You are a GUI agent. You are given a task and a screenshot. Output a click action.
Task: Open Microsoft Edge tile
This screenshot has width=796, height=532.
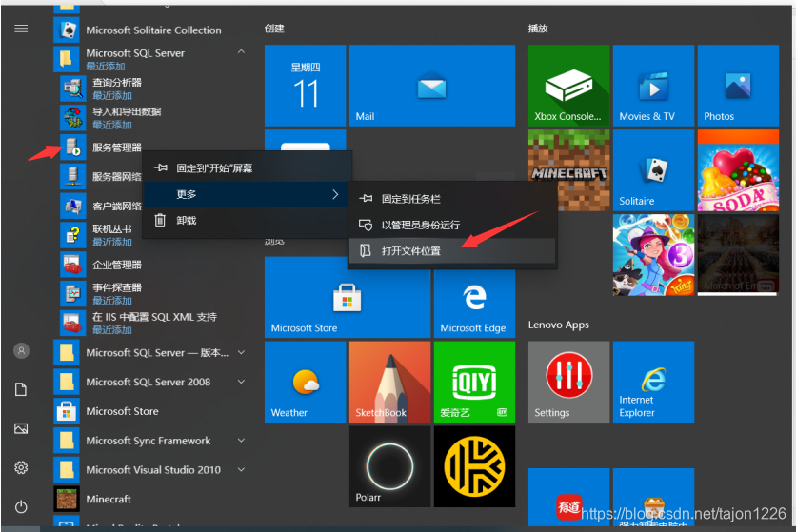474,304
